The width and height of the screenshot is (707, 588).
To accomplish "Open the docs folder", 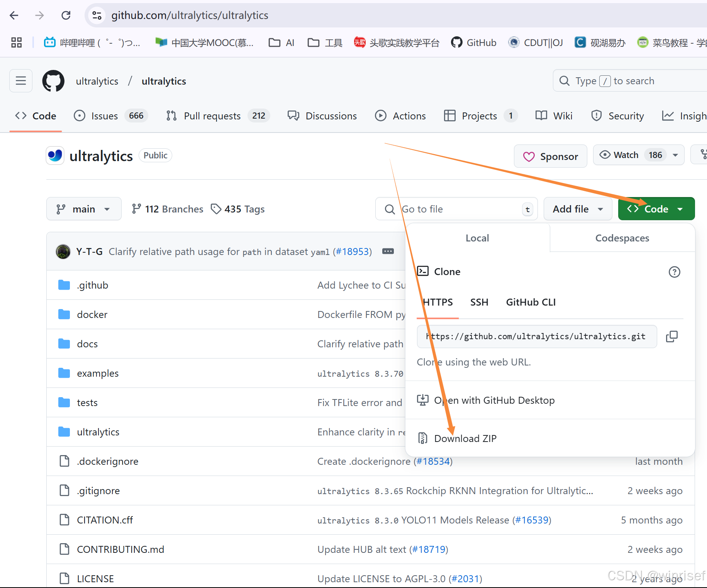I will tap(87, 344).
